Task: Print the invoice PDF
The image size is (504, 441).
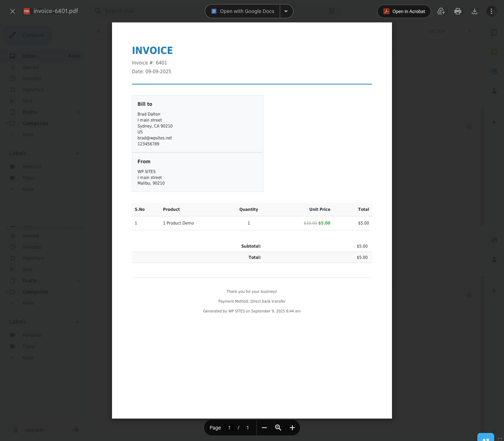Action: (x=457, y=11)
